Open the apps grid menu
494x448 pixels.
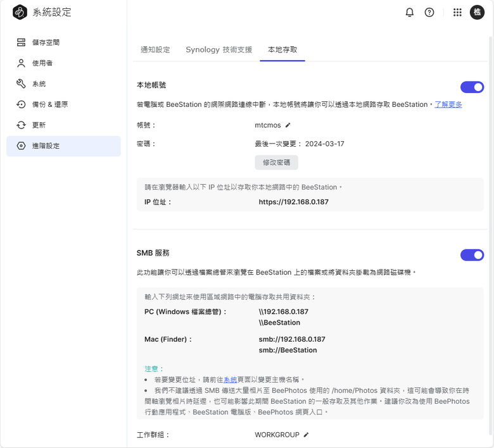(457, 12)
